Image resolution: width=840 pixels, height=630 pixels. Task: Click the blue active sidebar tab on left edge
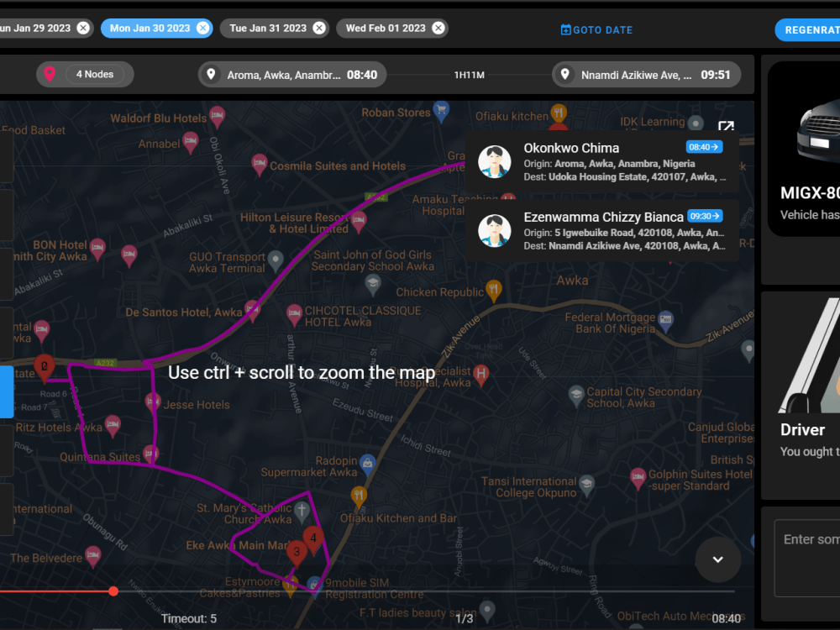[x=7, y=391]
